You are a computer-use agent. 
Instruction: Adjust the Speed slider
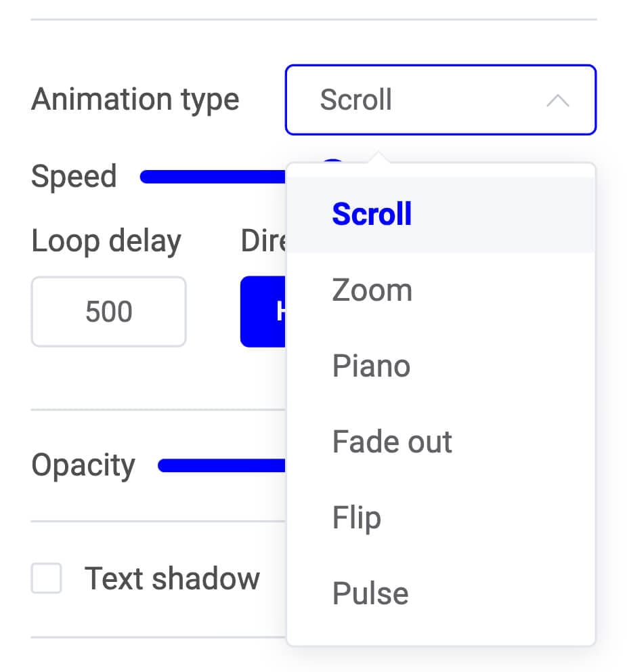coord(210,176)
